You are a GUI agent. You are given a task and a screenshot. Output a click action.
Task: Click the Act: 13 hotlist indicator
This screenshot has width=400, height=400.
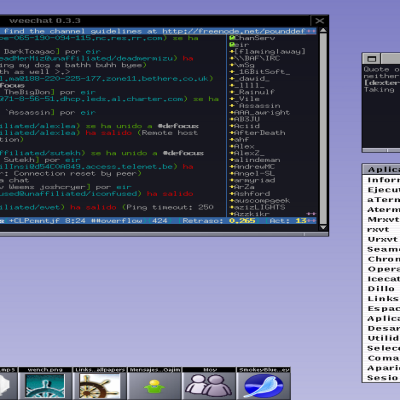coord(288,221)
